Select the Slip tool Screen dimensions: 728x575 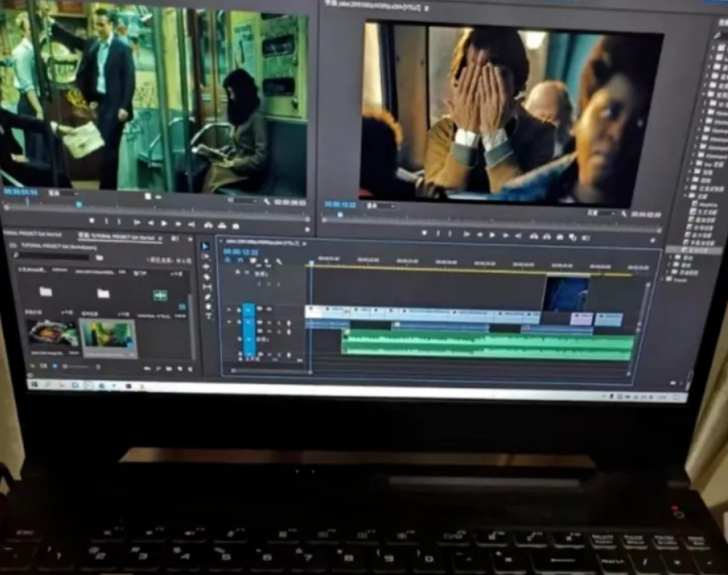pyautogui.click(x=207, y=287)
